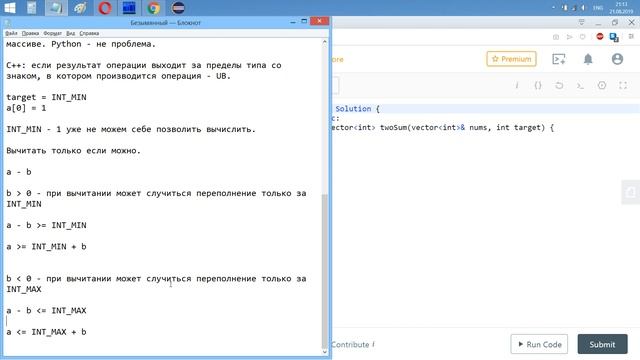Click the browser snapshot camera icon

coord(556,37)
